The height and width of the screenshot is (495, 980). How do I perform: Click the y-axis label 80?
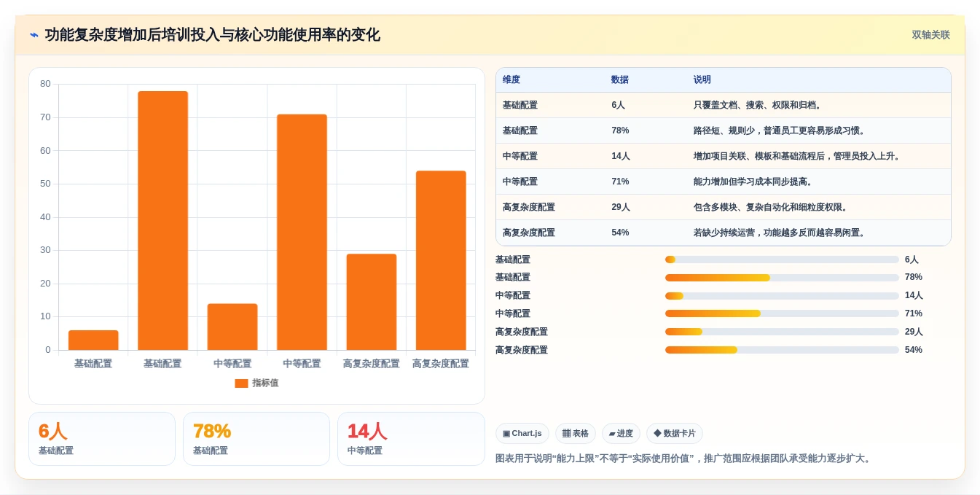(45, 84)
